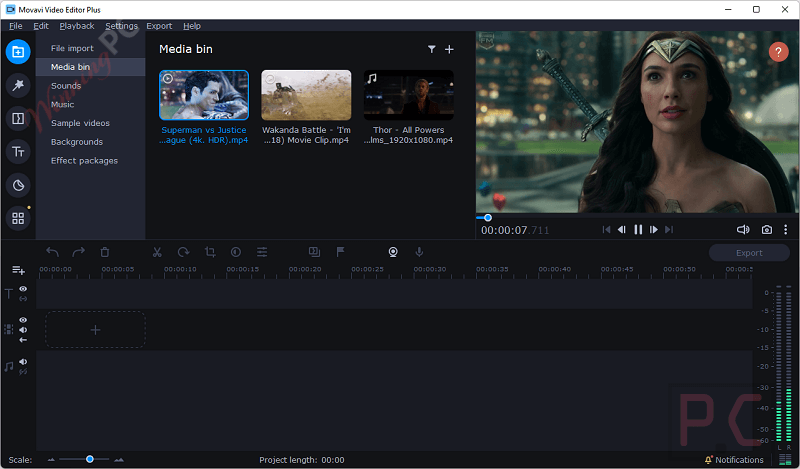This screenshot has width=800, height=469.
Task: Click the Rotate clip icon
Action: click(x=183, y=252)
